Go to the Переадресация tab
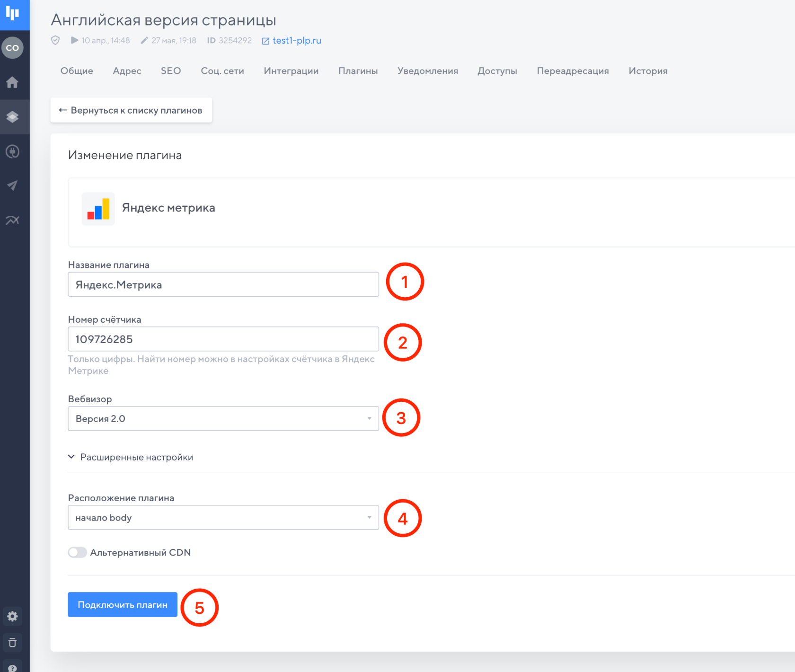Image resolution: width=795 pixels, height=672 pixels. click(x=573, y=71)
